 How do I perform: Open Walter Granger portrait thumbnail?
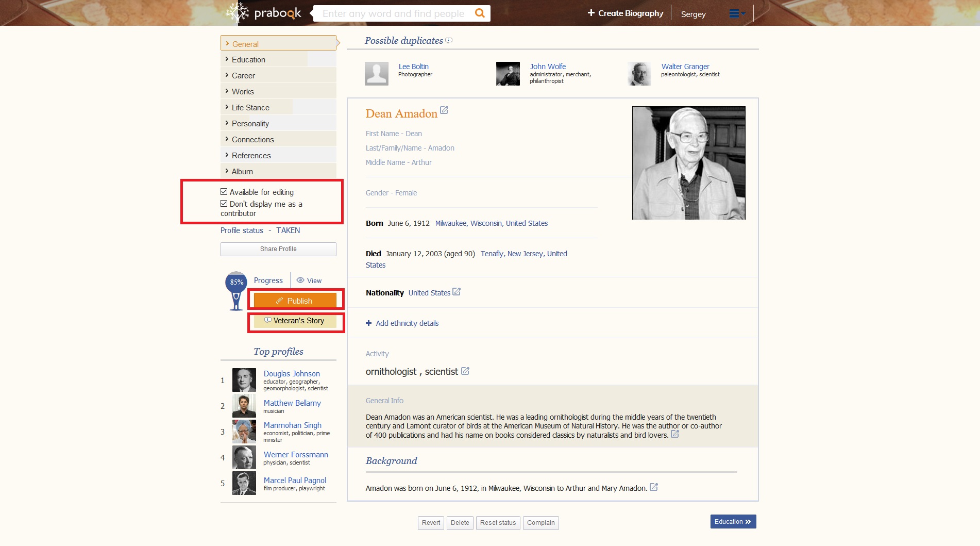click(639, 74)
